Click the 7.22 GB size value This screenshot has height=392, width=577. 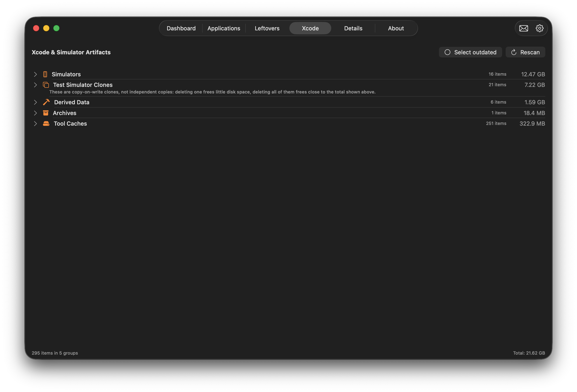click(534, 85)
